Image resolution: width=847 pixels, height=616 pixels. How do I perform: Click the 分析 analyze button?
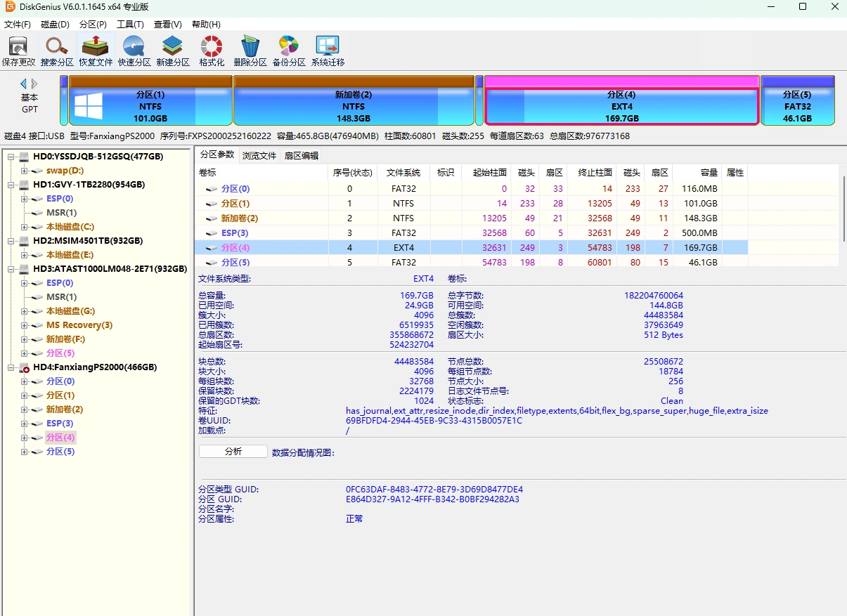click(233, 450)
